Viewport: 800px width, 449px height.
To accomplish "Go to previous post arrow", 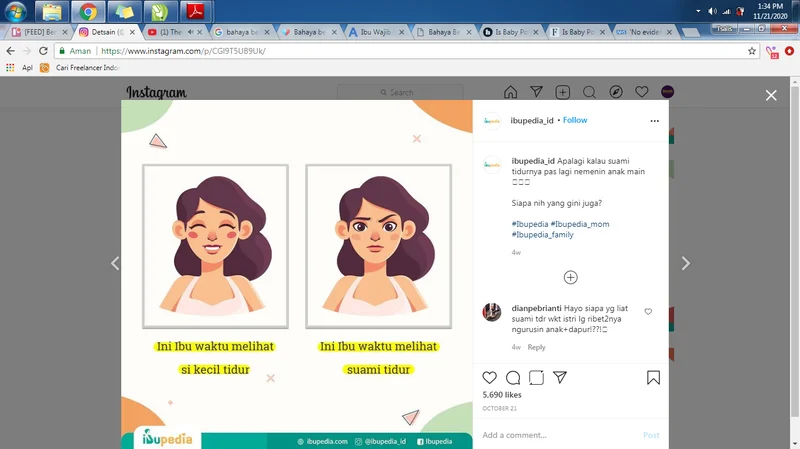I will point(115,263).
